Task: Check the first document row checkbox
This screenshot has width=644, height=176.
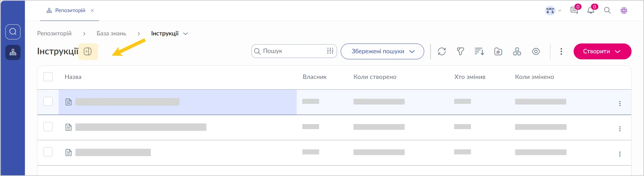Action: 48,101
